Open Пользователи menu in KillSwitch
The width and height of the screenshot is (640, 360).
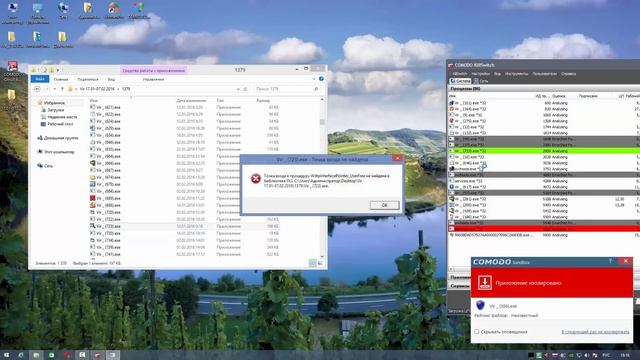tap(544, 74)
